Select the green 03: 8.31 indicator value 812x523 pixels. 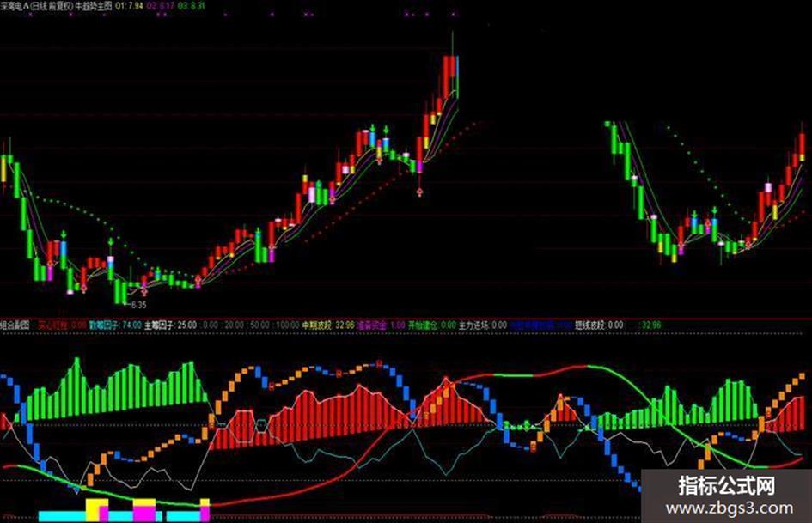[x=191, y=6]
